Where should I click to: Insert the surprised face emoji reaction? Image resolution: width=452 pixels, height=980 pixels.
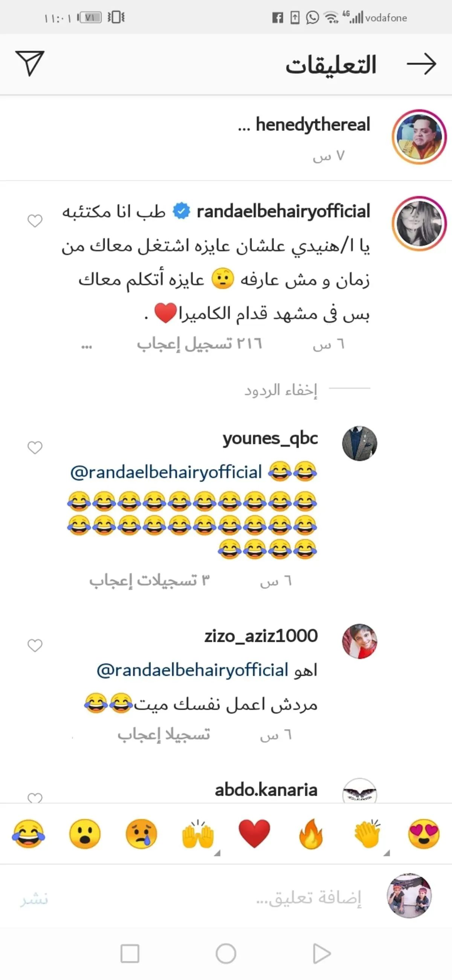[85, 834]
